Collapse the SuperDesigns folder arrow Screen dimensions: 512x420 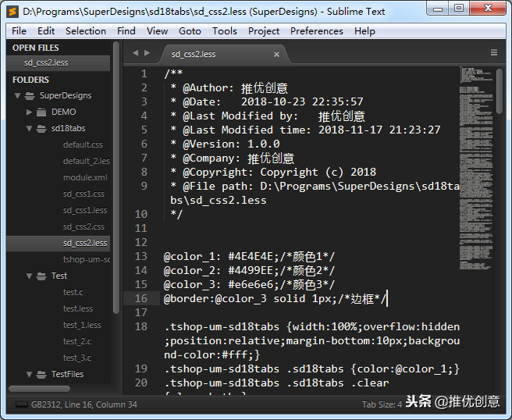tap(18, 96)
